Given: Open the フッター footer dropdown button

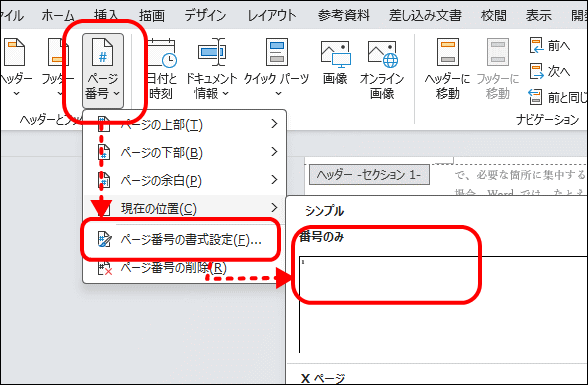Looking at the screenshot, I should coord(57,67).
